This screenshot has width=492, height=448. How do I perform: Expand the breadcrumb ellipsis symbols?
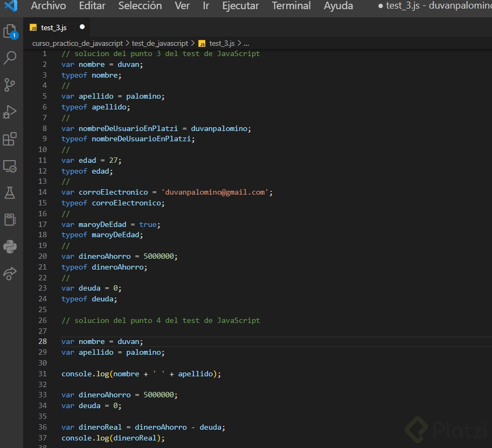[246, 44]
